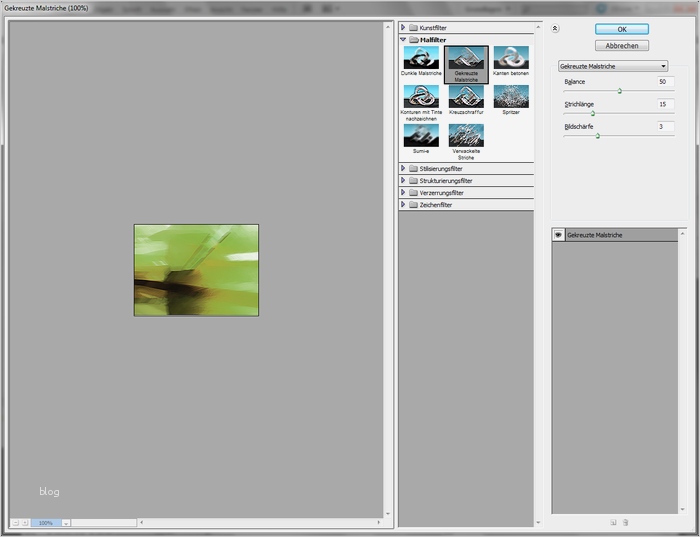Click the Bildschärfe value field
The height and width of the screenshot is (537, 700).
[666, 126]
